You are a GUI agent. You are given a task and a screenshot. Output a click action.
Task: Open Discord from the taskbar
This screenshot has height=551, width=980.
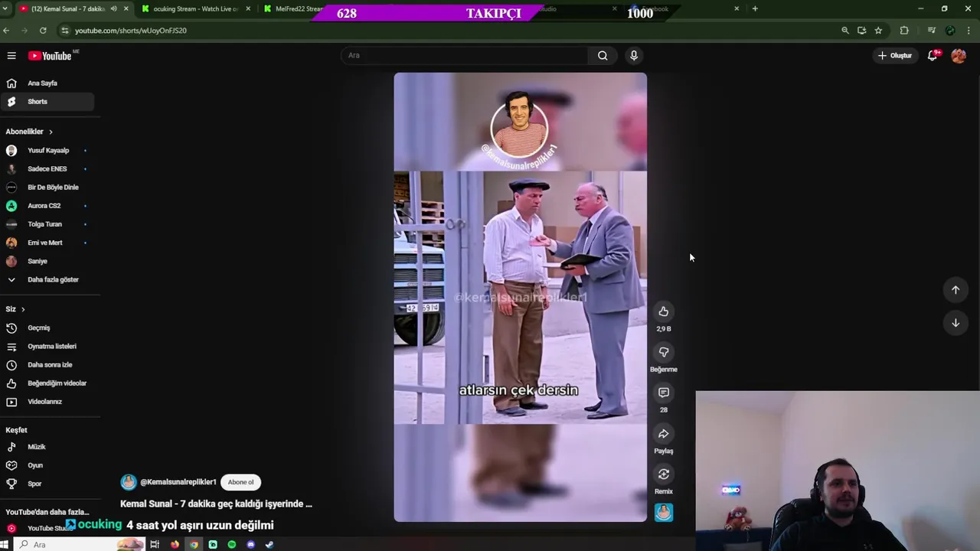[250, 545]
